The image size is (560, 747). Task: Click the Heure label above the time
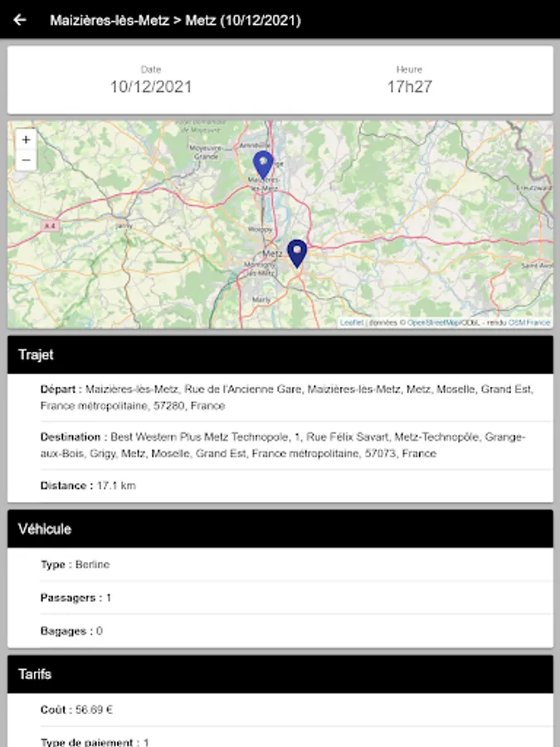pos(410,70)
